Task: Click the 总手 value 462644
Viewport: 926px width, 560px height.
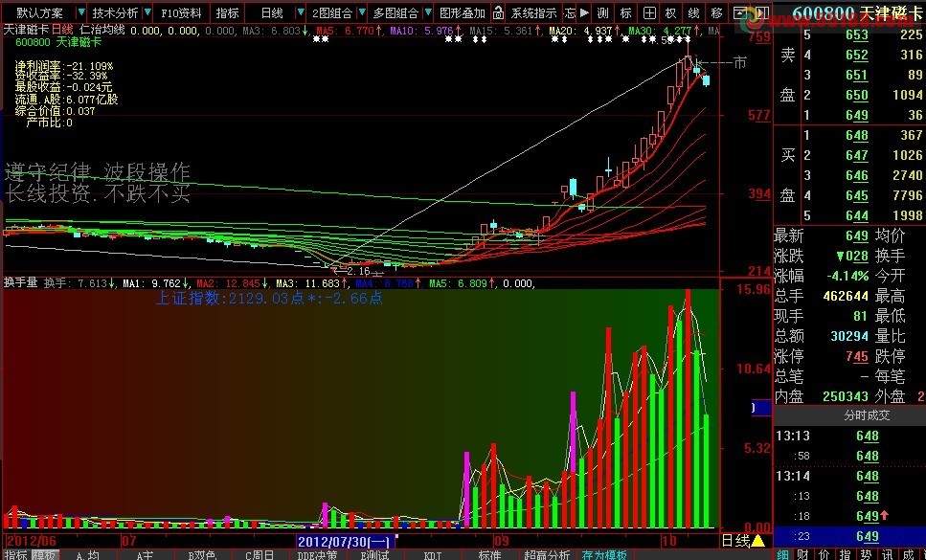Action: [x=846, y=296]
